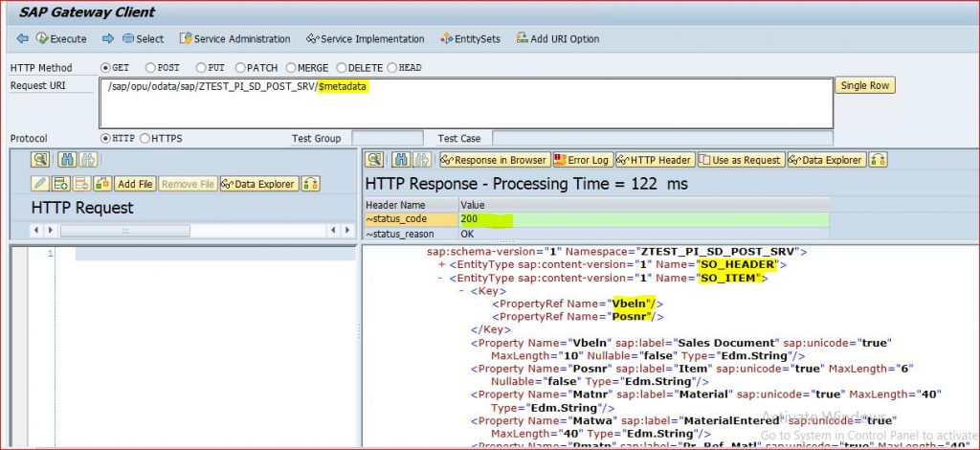Viewport: 980px width, 450px height.
Task: Click the Find binoculars in HTTP Request panel
Action: [x=67, y=160]
